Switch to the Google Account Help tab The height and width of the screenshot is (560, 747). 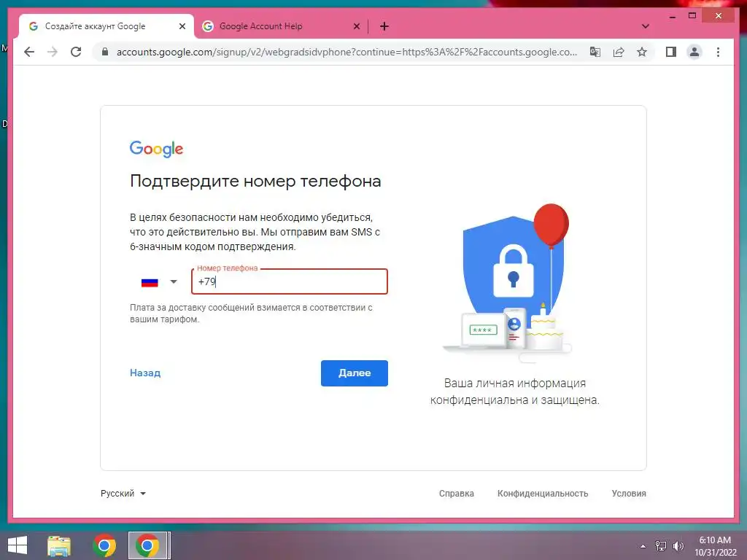(x=275, y=26)
